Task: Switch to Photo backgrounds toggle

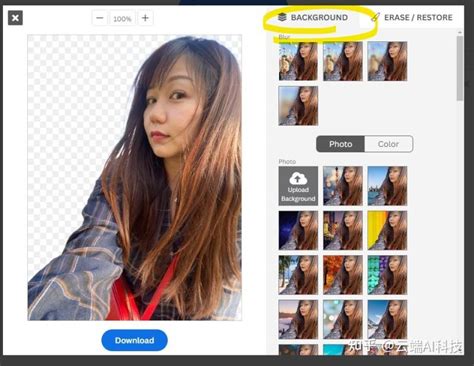Action: [340, 144]
